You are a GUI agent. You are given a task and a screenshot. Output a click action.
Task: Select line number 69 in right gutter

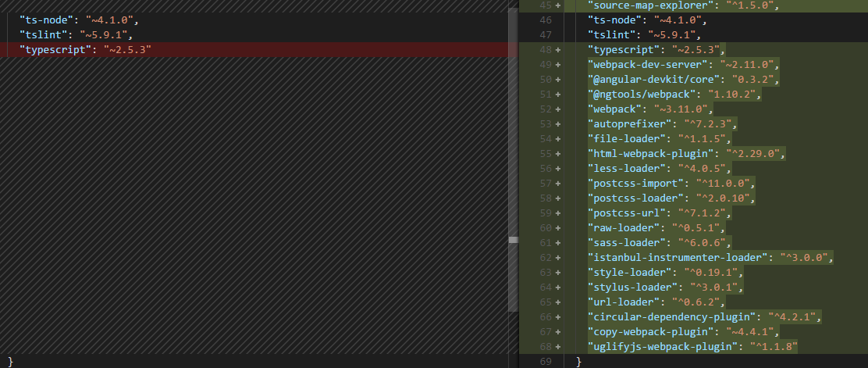(x=545, y=361)
